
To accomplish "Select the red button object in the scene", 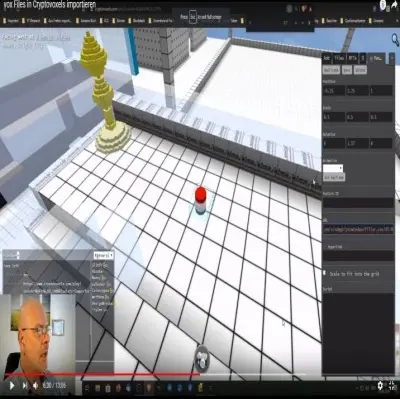I will [x=200, y=199].
